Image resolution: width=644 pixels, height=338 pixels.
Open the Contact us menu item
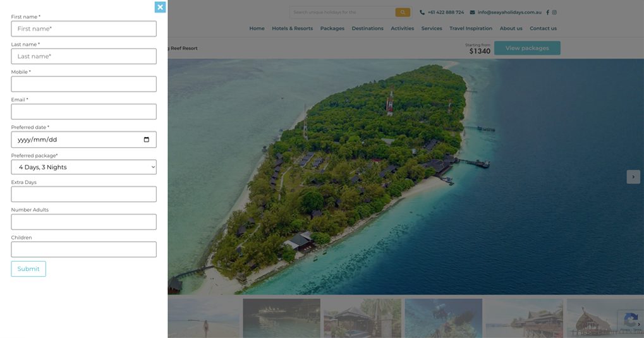pyautogui.click(x=543, y=28)
